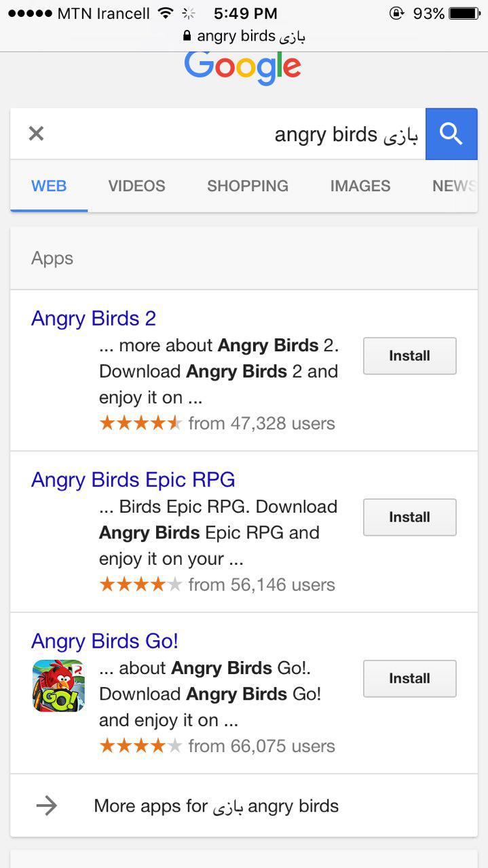Tap the Wi-Fi icon in status bar
The image size is (488, 868).
[x=165, y=13]
